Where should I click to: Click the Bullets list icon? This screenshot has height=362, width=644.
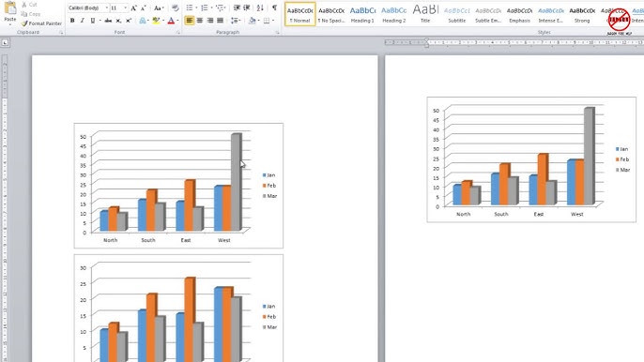[190, 8]
